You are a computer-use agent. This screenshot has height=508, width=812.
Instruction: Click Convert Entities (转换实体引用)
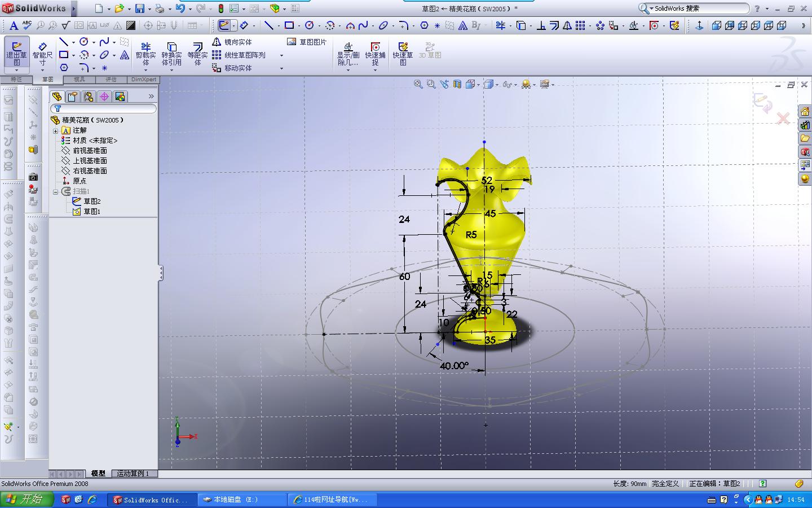coord(171,54)
